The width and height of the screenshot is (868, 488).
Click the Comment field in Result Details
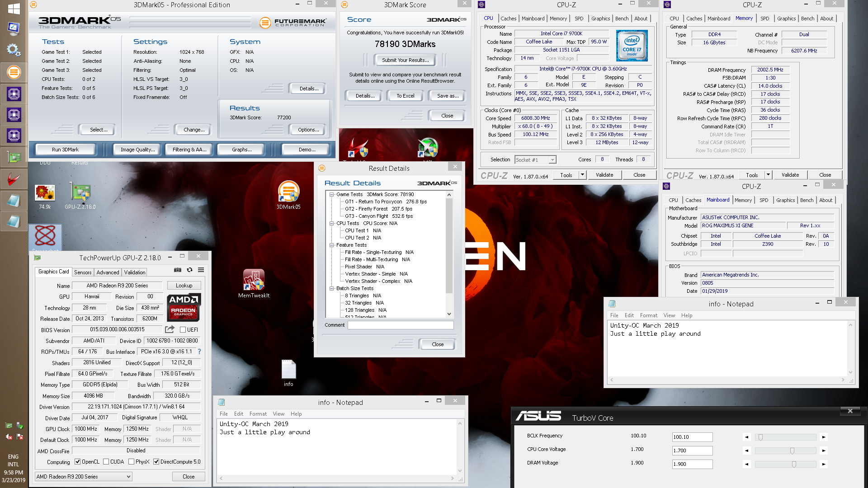pos(401,325)
